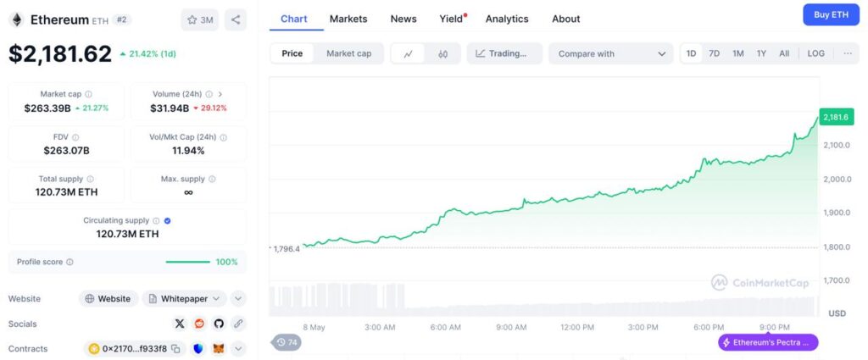Image resolution: width=868 pixels, height=360 pixels.
Task: Open the GitHub repository icon
Action: (x=219, y=324)
